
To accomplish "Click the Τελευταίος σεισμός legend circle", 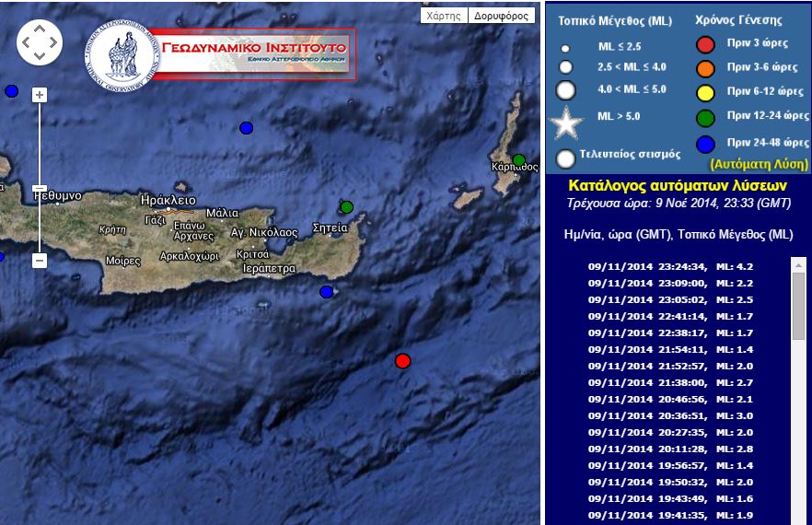I will 565,159.
